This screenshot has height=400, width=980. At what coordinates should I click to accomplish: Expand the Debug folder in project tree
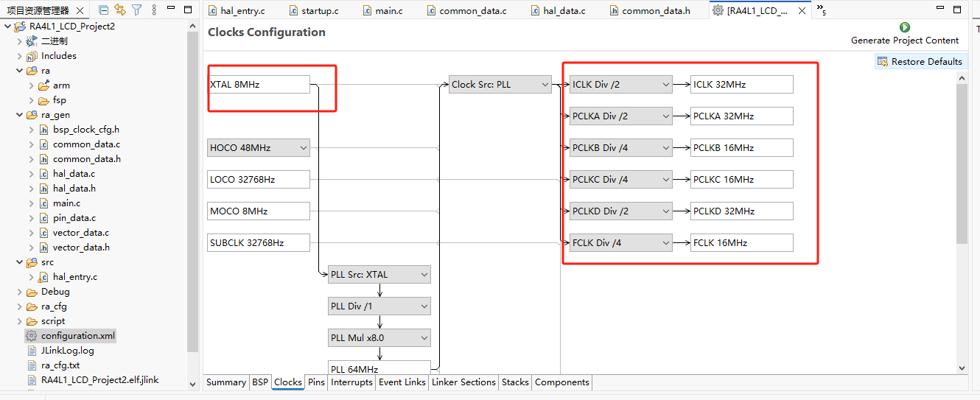coord(20,292)
